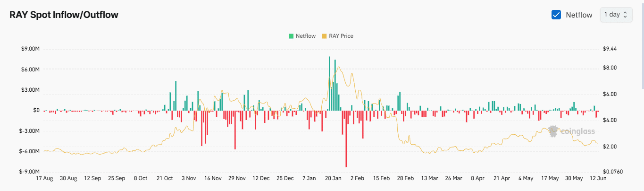The height and width of the screenshot is (191, 644).
Task: Click the tallest green inflow bar near 20 Jan
Action: 329,83
